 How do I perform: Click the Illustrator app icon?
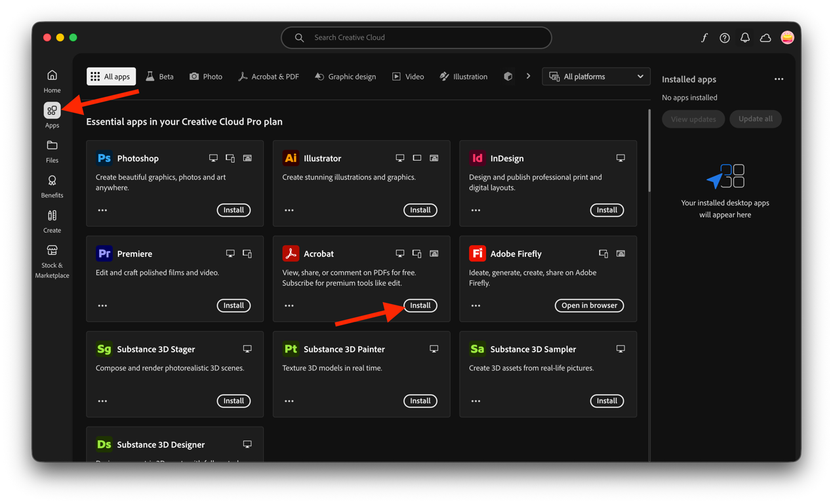pos(291,158)
